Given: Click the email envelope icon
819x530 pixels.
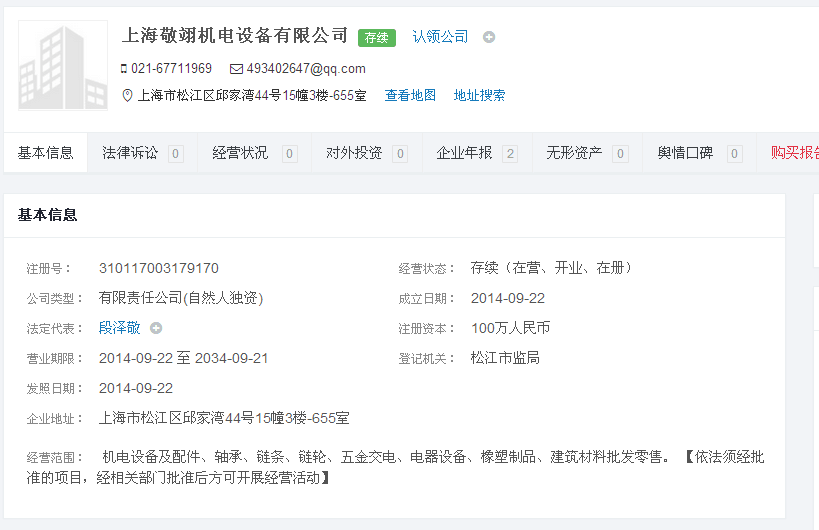Looking at the screenshot, I should [236, 69].
